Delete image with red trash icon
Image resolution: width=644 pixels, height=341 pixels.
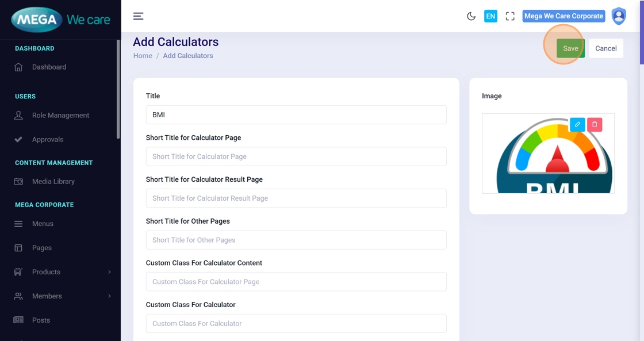[595, 125]
